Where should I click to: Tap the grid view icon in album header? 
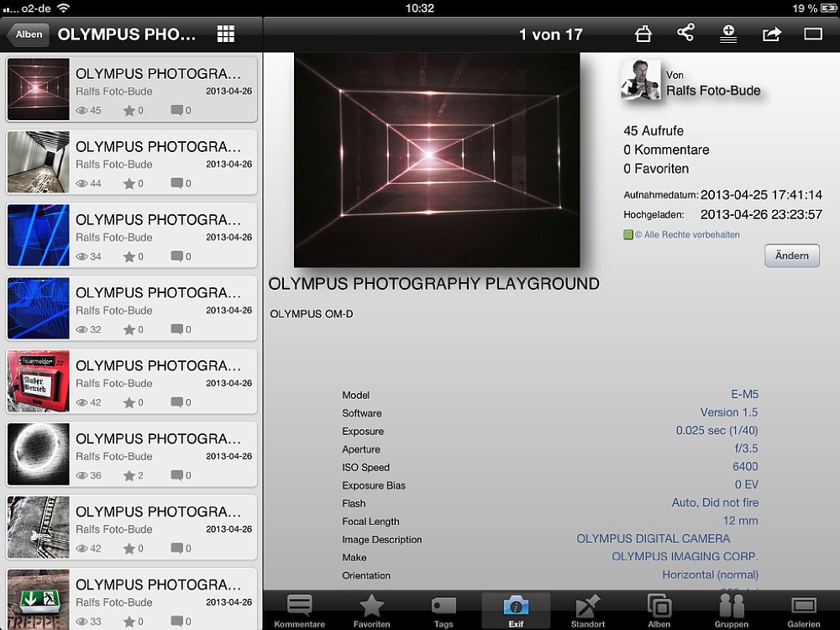(x=225, y=34)
